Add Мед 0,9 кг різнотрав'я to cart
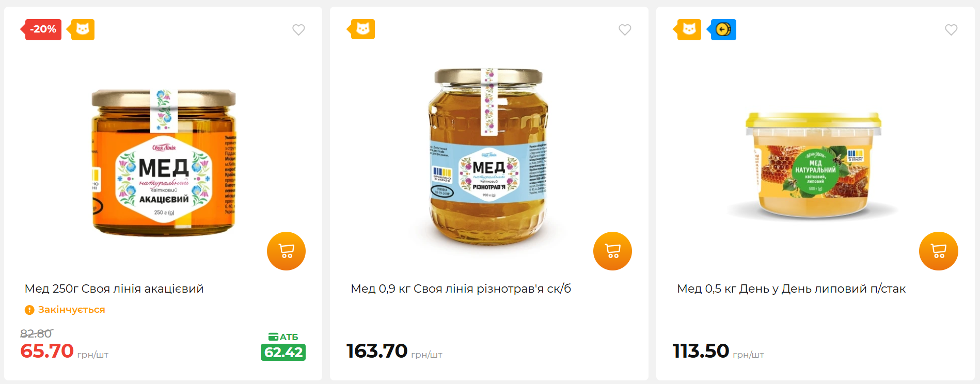This screenshot has height=384, width=980. (612, 251)
